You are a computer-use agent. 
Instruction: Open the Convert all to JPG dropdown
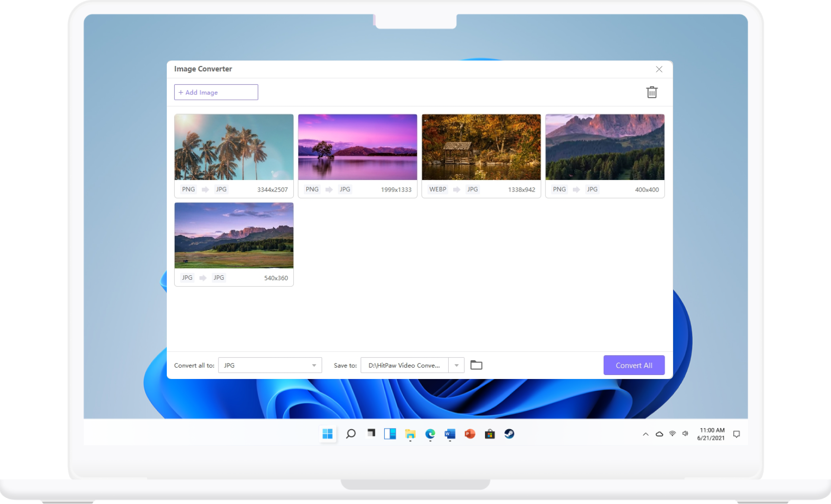(x=270, y=365)
